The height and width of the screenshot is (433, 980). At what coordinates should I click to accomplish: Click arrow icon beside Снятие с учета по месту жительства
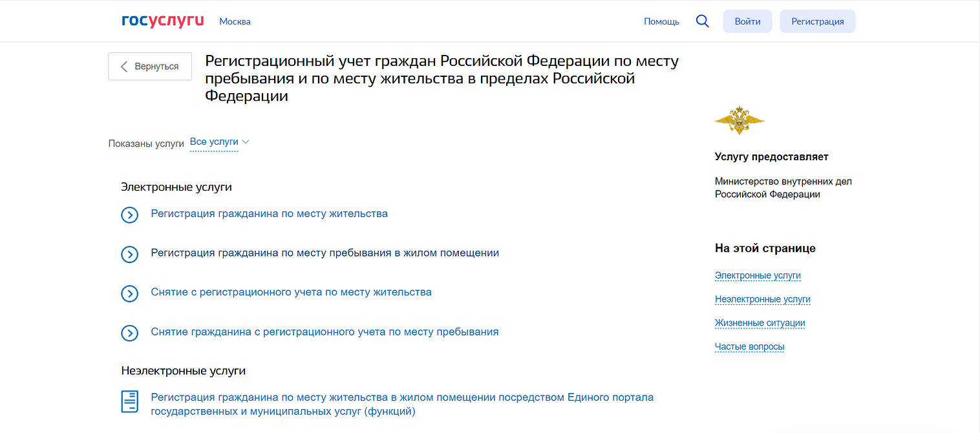(130, 293)
